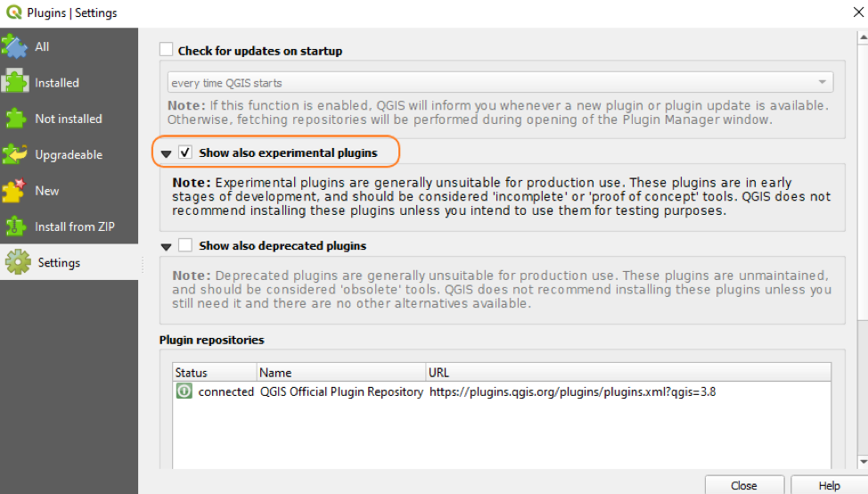Viewport: 868px width, 494px height.
Task: Switch to the Installed tab
Action: (69, 83)
